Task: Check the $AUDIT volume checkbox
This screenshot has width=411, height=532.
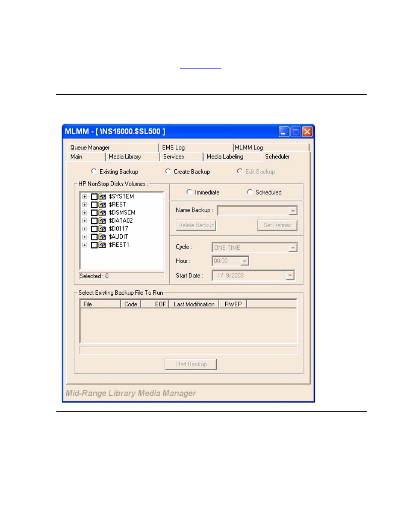Action: point(94,237)
